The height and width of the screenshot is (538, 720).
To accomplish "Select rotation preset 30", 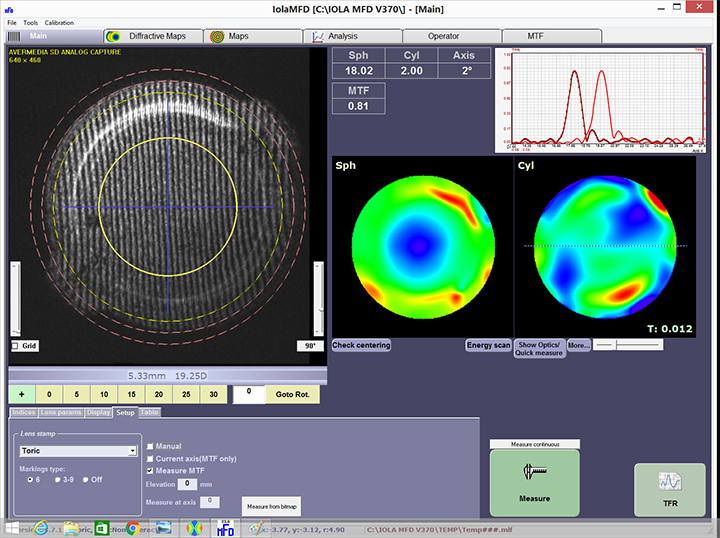I will click(x=214, y=394).
